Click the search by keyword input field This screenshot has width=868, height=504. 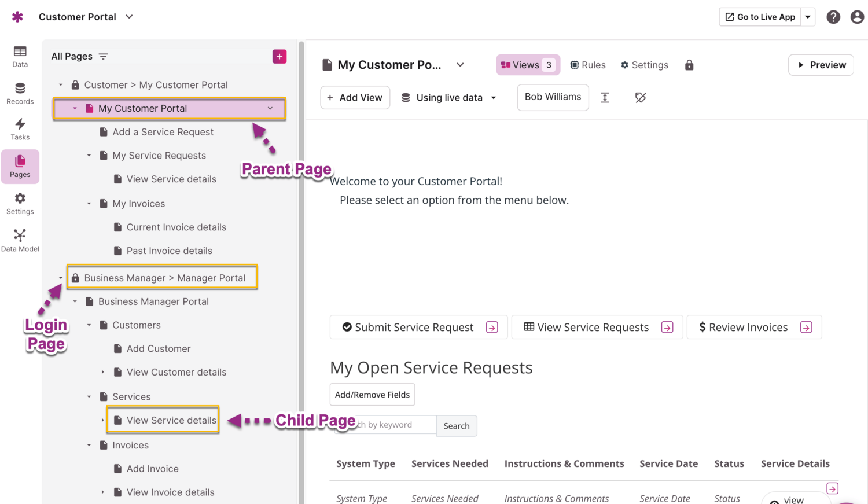[393, 425]
